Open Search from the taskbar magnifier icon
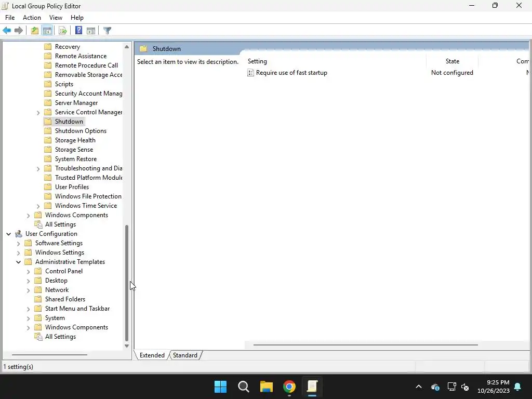Screen dimensions: 532x399 244,387
